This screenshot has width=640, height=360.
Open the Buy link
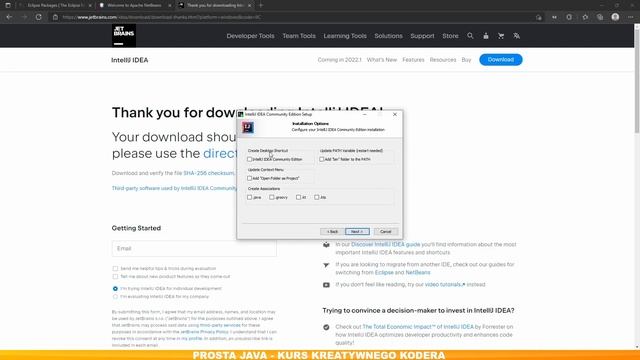(467, 60)
